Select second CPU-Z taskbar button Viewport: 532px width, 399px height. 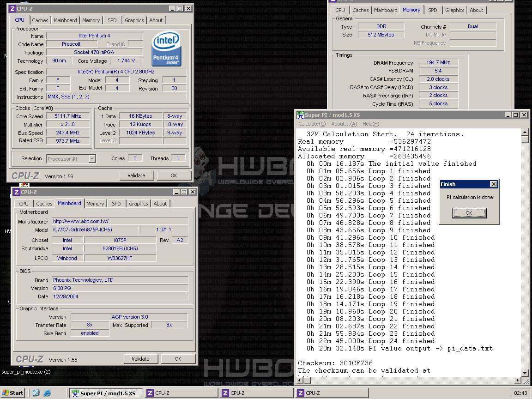256,393
